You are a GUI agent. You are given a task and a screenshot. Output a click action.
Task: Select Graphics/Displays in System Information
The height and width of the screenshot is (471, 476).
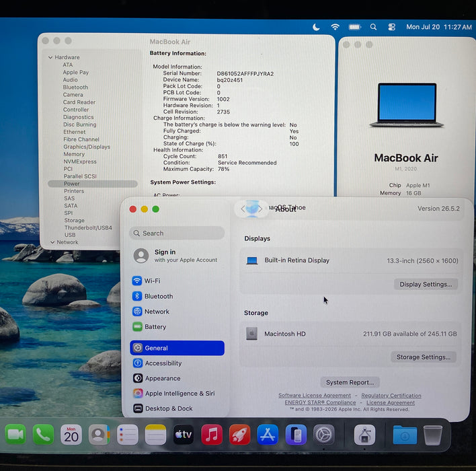[87, 147]
